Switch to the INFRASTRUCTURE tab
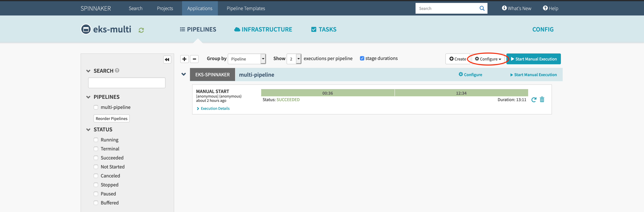Screen dimensions: 644x212 [x=263, y=29]
